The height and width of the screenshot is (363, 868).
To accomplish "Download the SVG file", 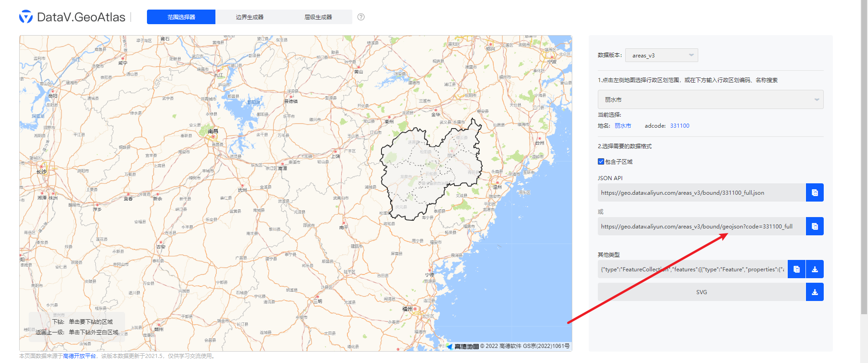I will (x=815, y=292).
